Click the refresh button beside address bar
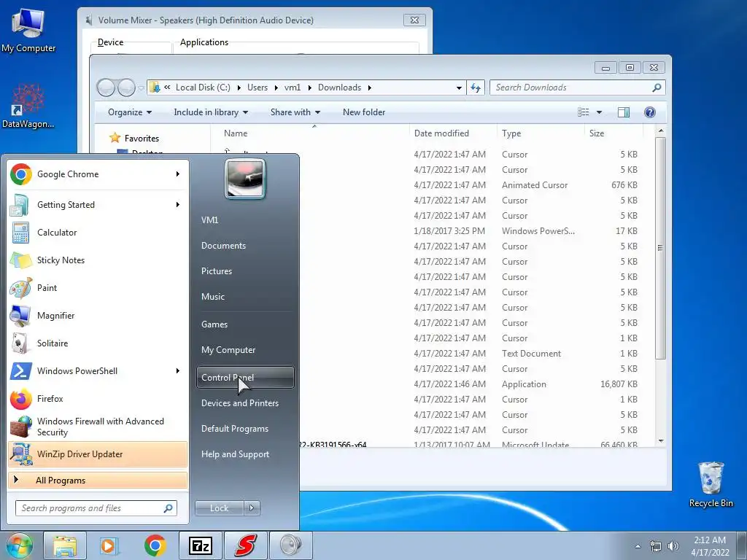The image size is (747, 560). 476,87
